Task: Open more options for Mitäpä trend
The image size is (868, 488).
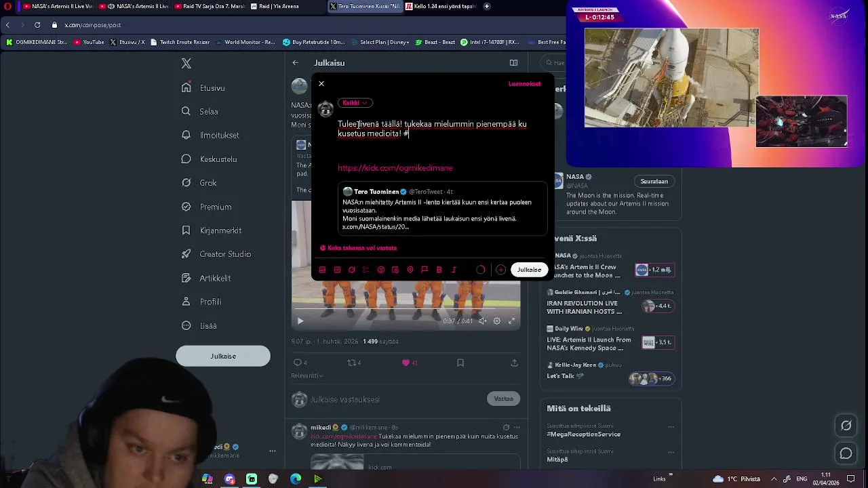Action: point(671,452)
